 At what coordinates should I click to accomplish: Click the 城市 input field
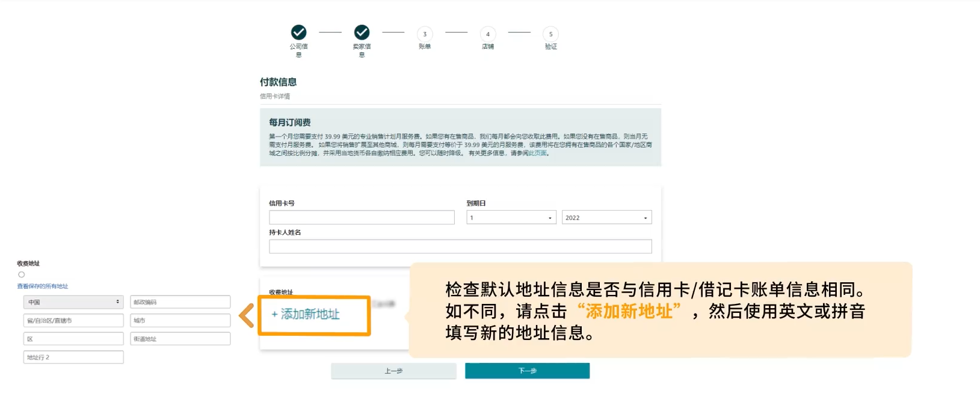(180, 321)
